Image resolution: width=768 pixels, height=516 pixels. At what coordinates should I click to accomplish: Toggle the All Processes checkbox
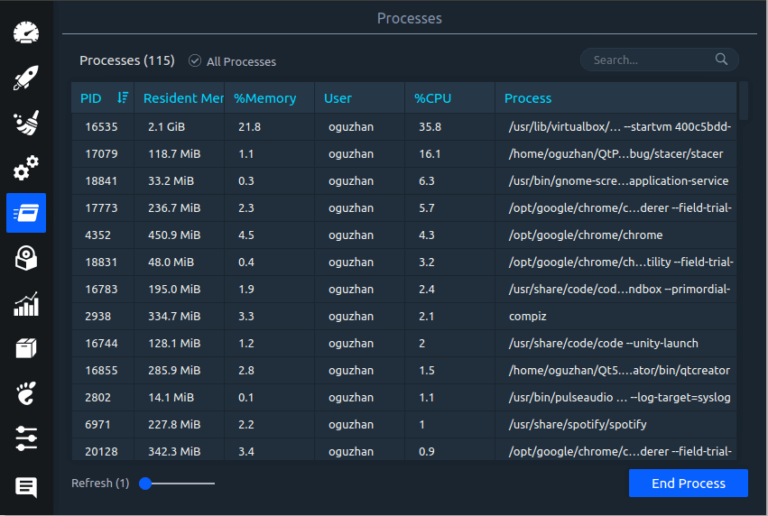pyautogui.click(x=195, y=61)
